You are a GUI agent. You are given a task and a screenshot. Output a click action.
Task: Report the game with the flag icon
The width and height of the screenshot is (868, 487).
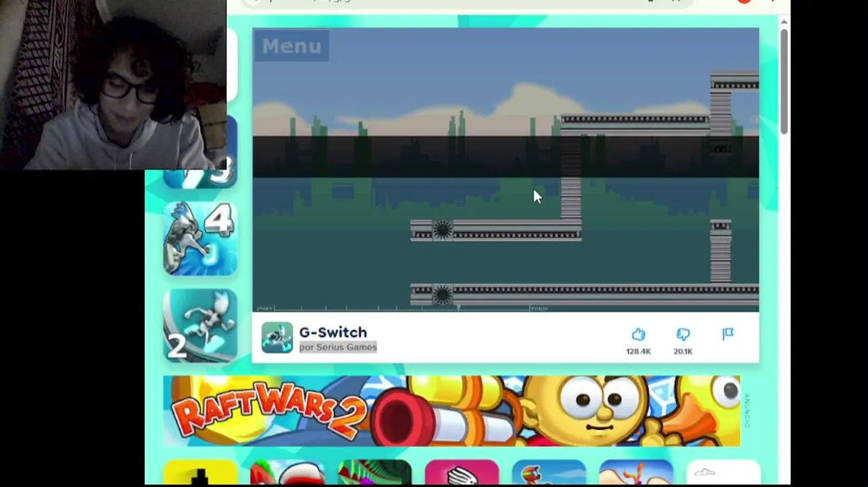tap(728, 333)
